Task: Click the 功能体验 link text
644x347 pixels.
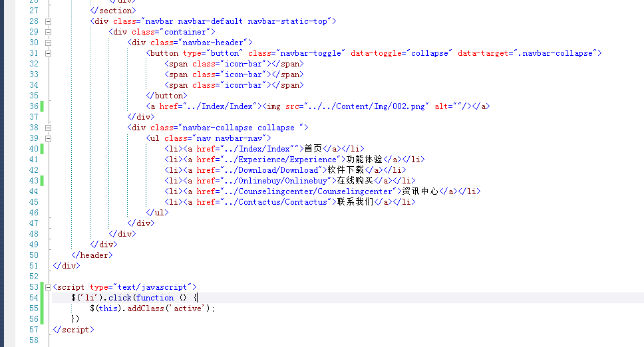Action: pos(365,160)
